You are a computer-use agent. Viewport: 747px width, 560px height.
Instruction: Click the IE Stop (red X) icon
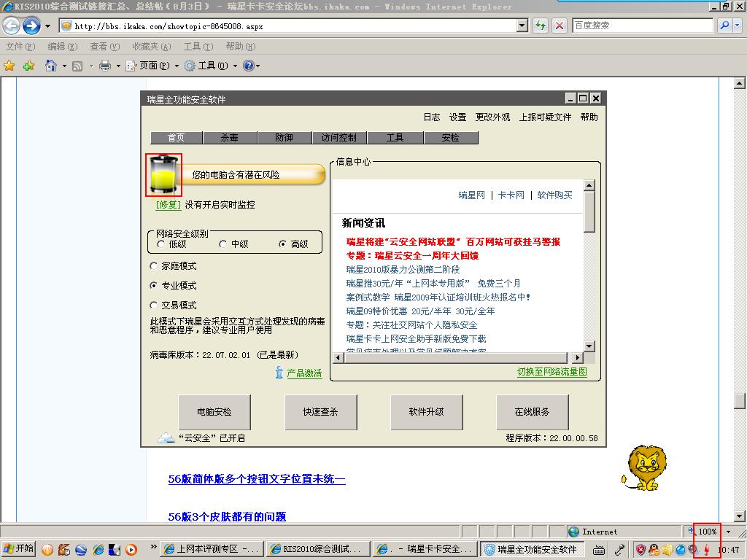coord(560,26)
